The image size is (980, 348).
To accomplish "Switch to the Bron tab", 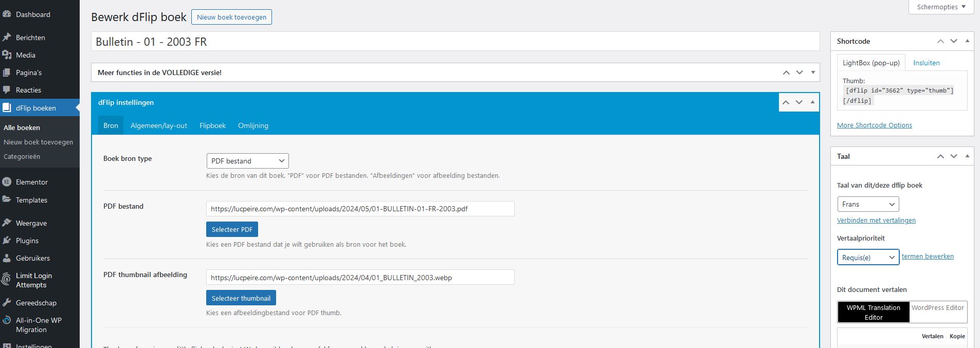I will pyautogui.click(x=111, y=125).
